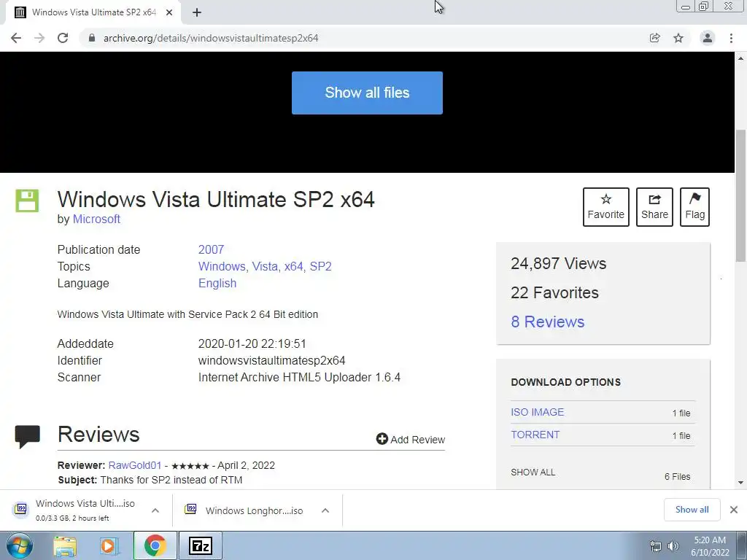Click the green floppy disk software icon
747x560 pixels.
(27, 201)
